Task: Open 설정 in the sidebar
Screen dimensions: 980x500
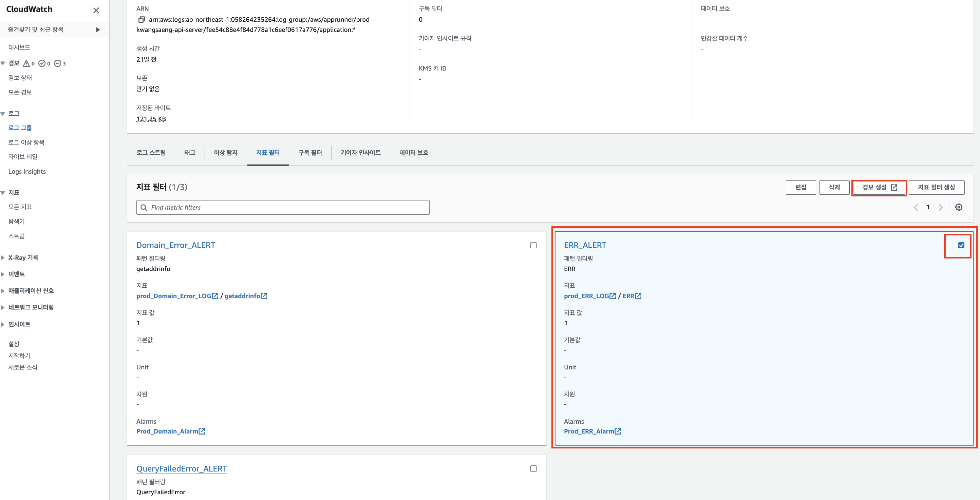Action: 14,343
